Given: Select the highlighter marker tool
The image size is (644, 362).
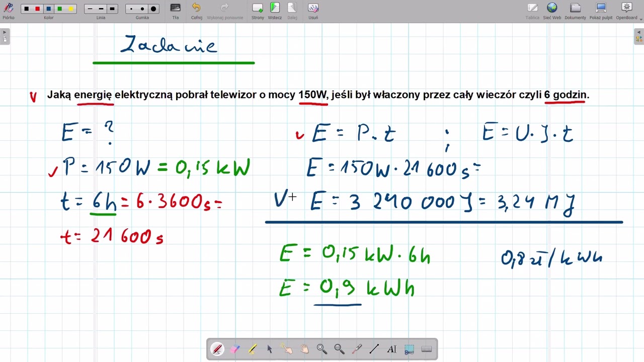Looking at the screenshot, I should click(252, 349).
